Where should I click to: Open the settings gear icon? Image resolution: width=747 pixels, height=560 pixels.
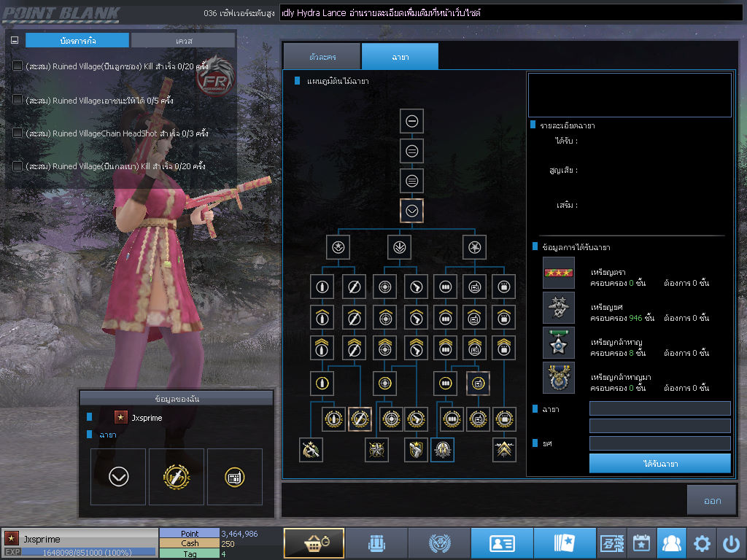tap(701, 542)
